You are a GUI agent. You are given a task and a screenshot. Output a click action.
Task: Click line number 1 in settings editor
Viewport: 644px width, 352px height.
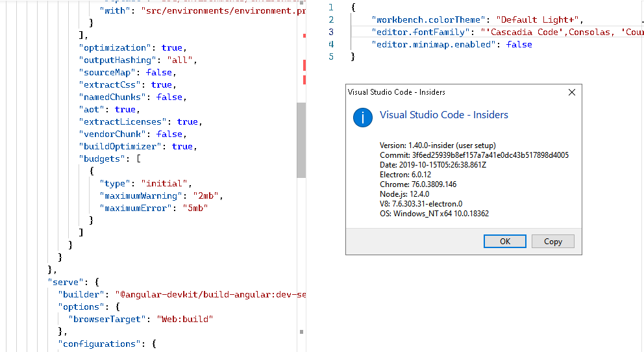(x=331, y=7)
